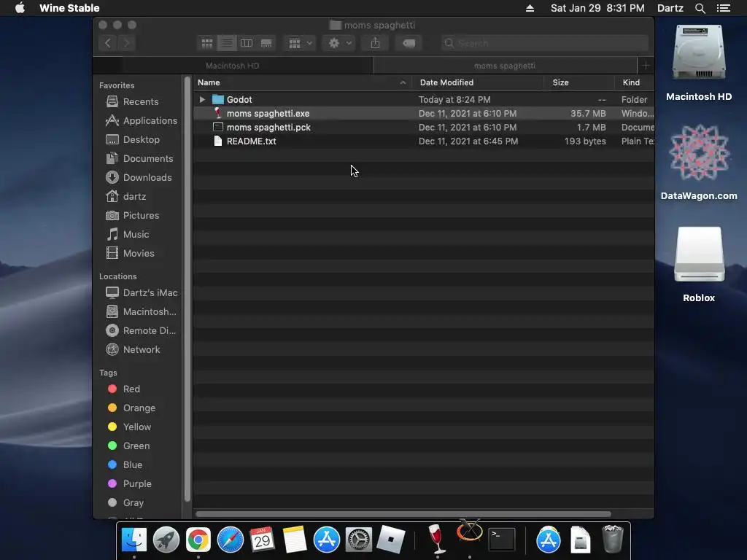The height and width of the screenshot is (560, 747).
Task: Filter by the Yellow tag
Action: pyautogui.click(x=136, y=427)
